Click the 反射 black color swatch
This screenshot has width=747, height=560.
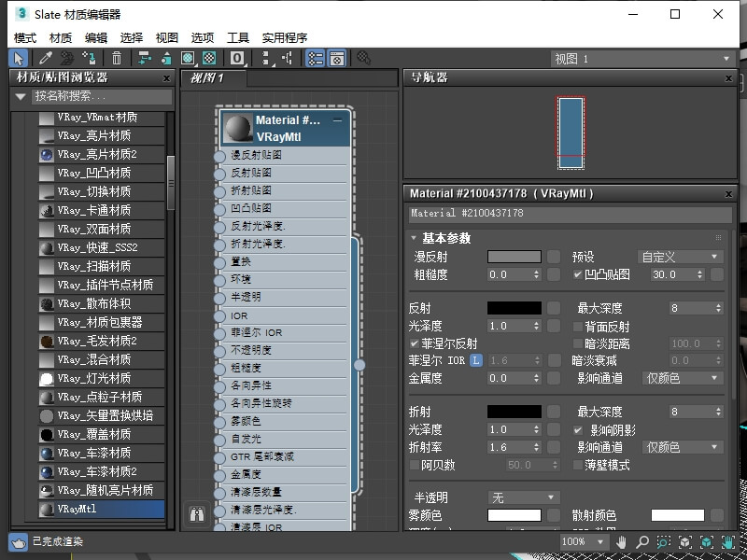point(514,308)
